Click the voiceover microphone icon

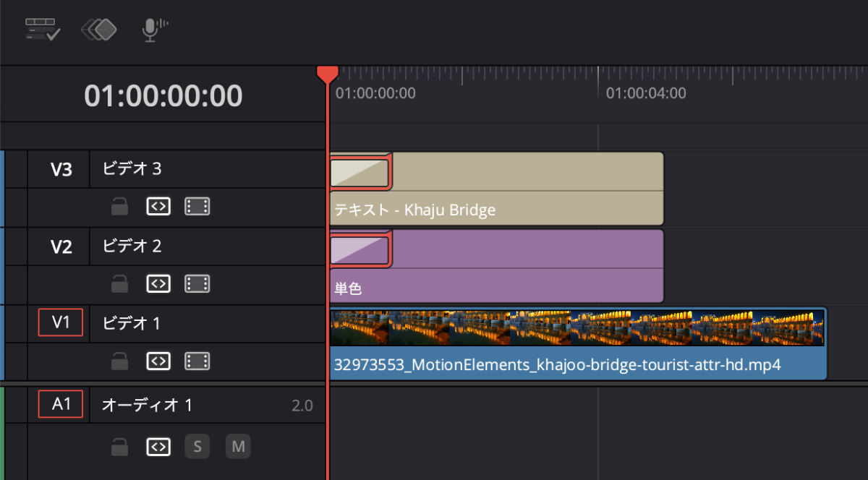[x=152, y=30]
